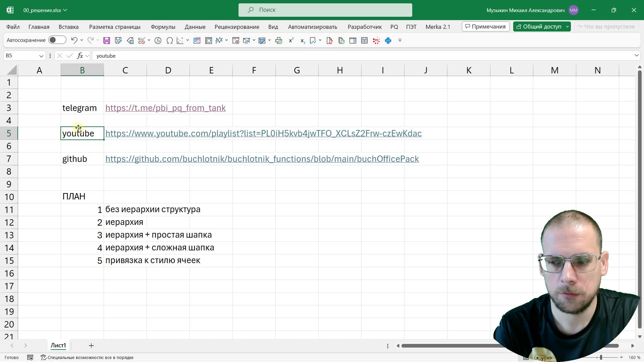Click the Undo arrow icon
This screenshot has width=644, height=362.
(x=74, y=40)
